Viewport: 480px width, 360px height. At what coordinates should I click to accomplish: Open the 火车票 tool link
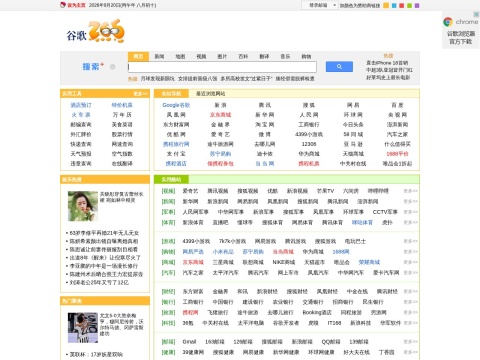click(x=81, y=115)
